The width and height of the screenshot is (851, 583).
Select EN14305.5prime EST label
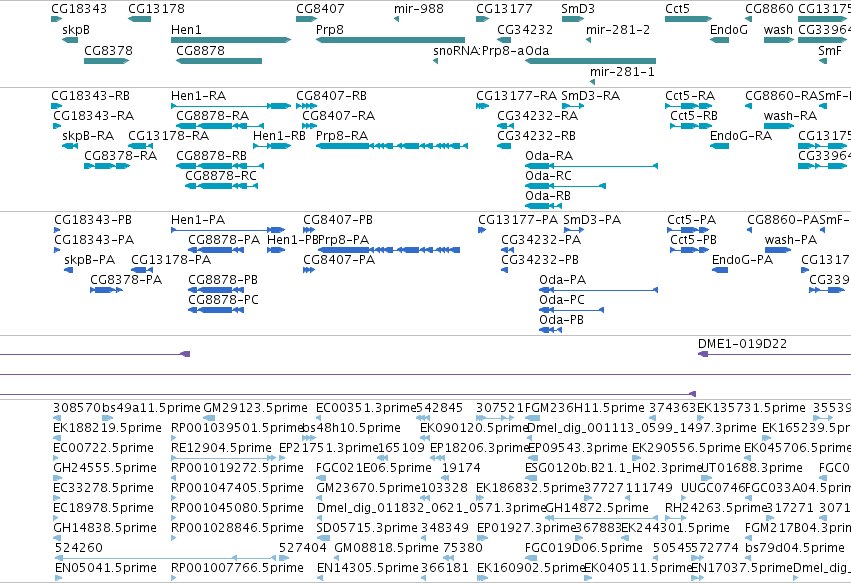point(367,568)
